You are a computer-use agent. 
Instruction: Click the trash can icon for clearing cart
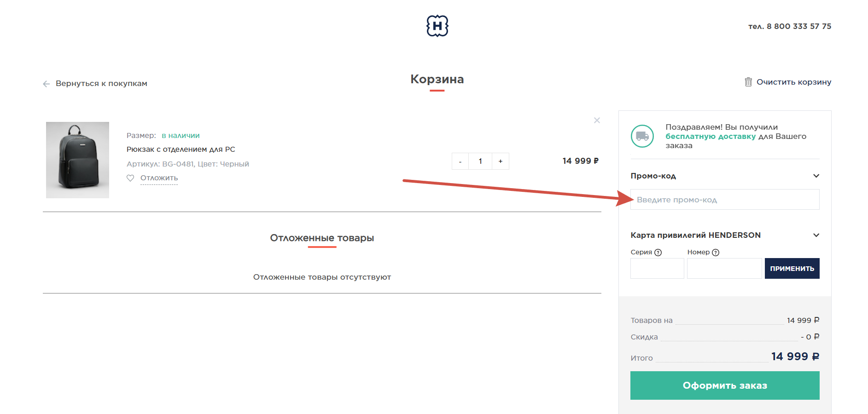click(748, 82)
